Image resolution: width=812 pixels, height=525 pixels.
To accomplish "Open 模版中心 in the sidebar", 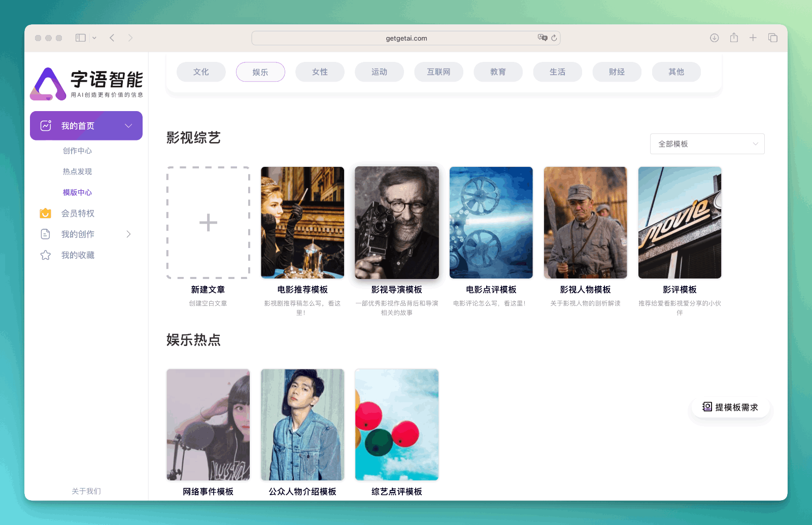I will tap(77, 192).
